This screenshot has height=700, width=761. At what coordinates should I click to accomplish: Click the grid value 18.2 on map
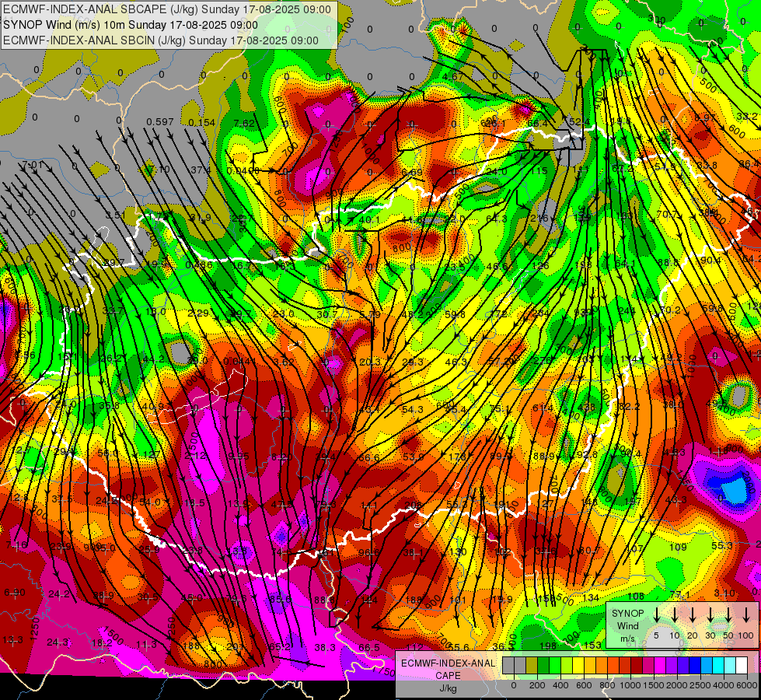tap(102, 642)
